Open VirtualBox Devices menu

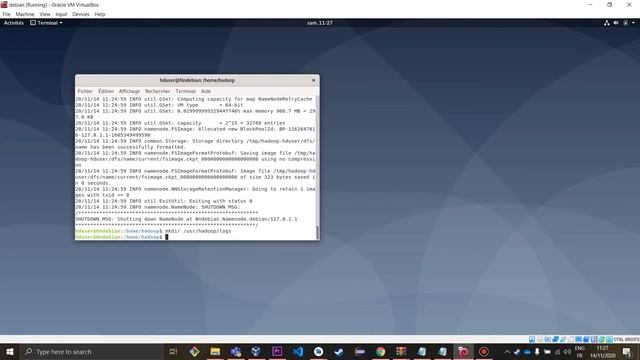(x=80, y=14)
